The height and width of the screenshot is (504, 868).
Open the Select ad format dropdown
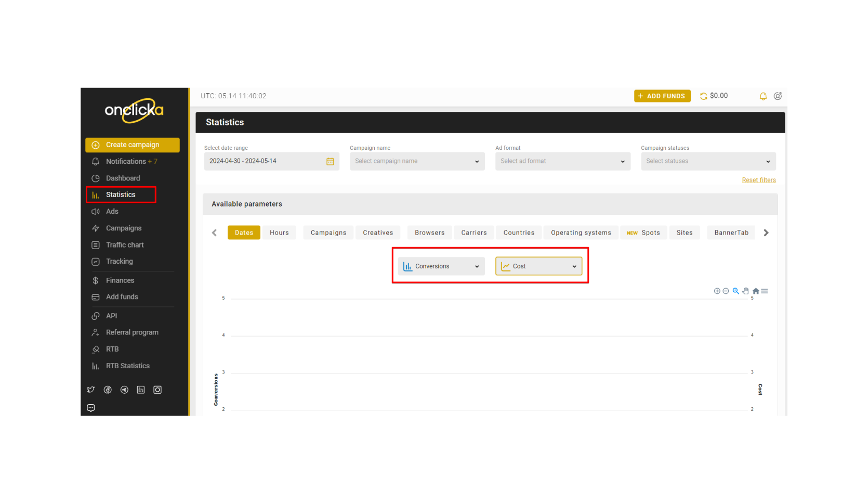(x=562, y=161)
